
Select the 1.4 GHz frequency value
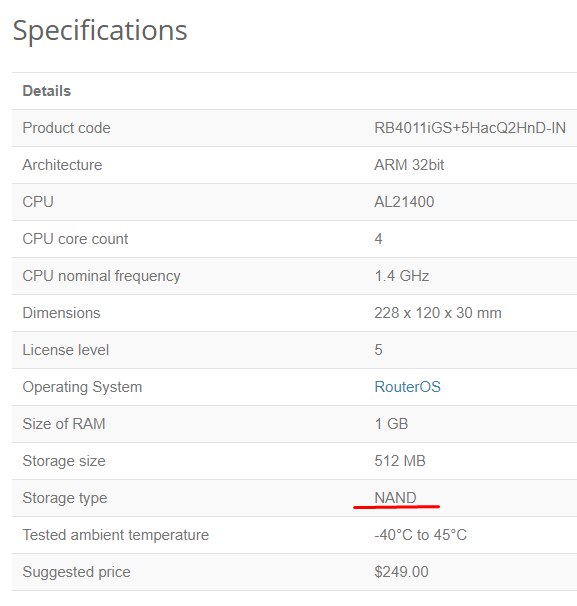[x=402, y=276]
